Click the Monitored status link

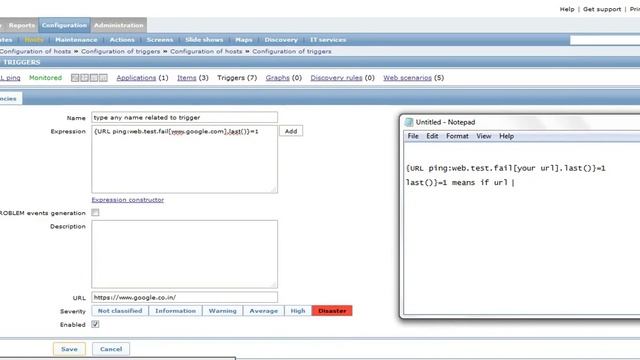[45, 78]
